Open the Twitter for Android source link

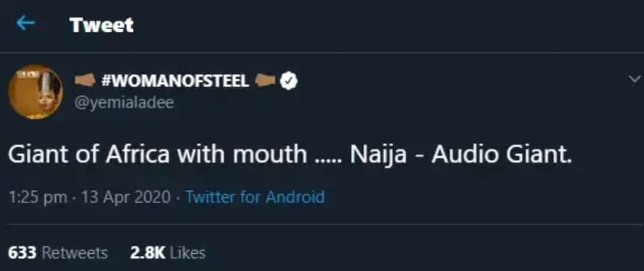(x=255, y=197)
